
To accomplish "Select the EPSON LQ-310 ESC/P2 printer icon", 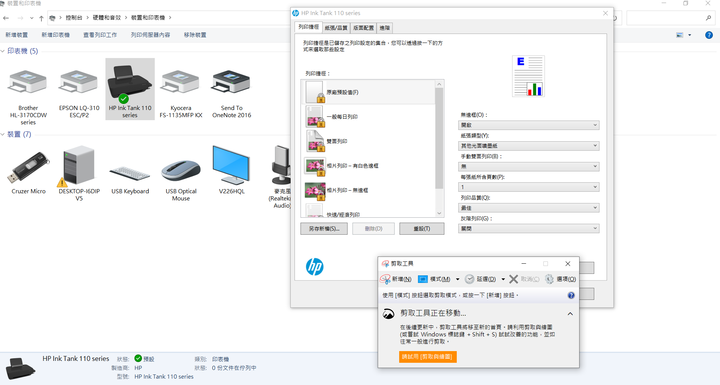I will (79, 82).
